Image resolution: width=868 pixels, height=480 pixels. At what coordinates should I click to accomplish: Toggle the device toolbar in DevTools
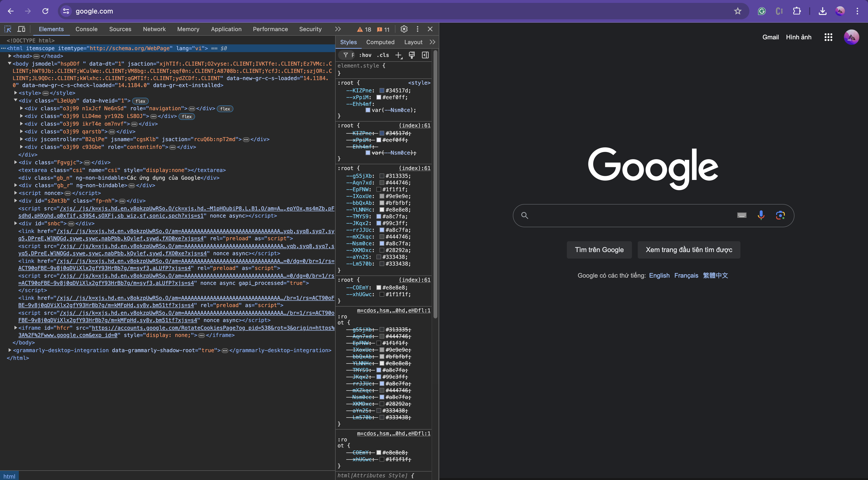point(21,29)
